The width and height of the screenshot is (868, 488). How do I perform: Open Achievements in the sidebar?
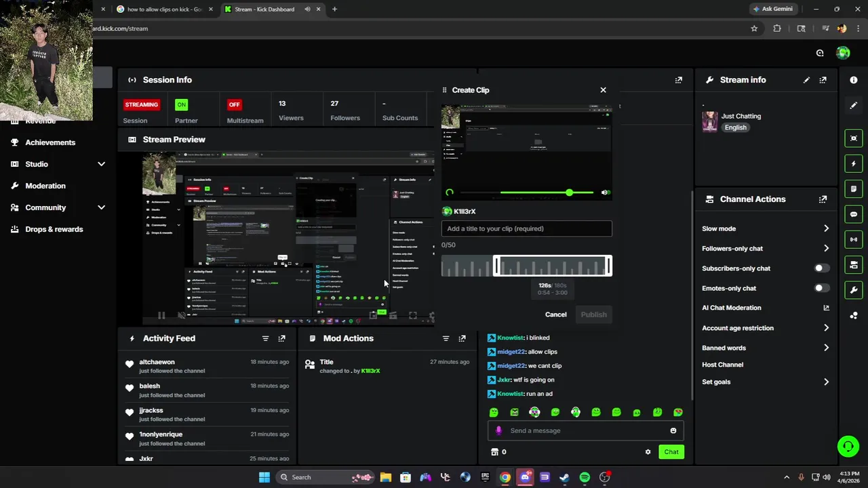click(x=50, y=142)
